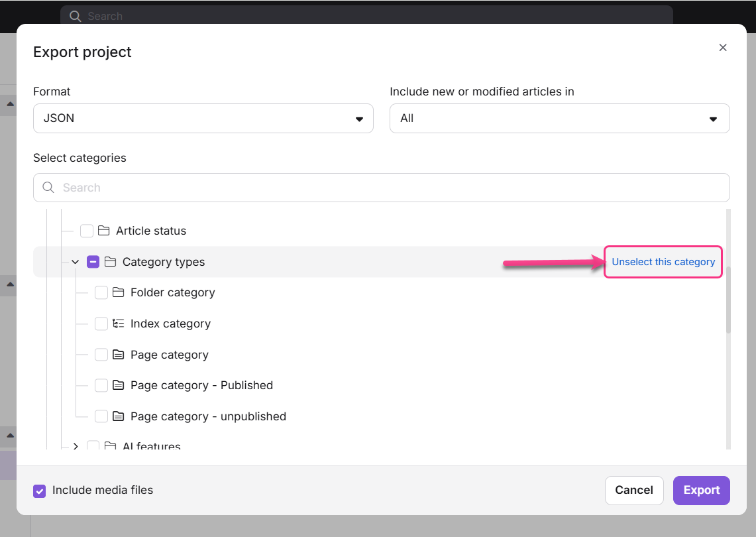The image size is (756, 537).
Task: Toggle Include media files checkbox
Action: (40, 491)
